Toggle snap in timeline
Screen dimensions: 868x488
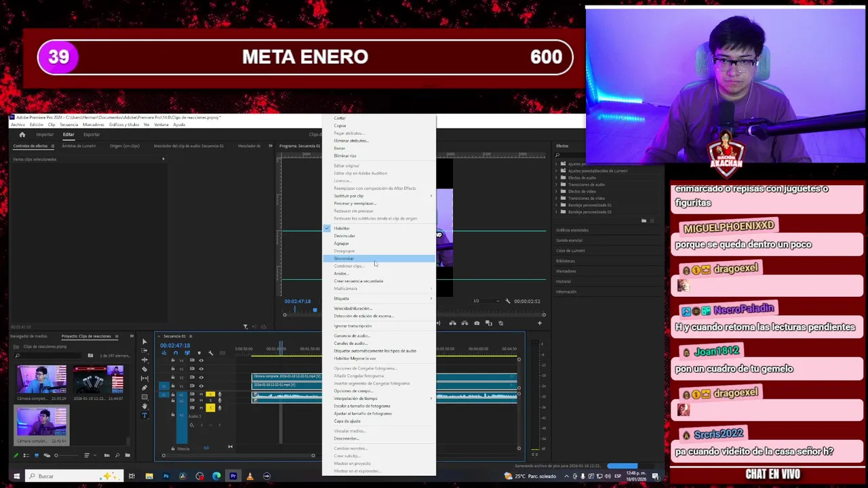[x=176, y=353]
